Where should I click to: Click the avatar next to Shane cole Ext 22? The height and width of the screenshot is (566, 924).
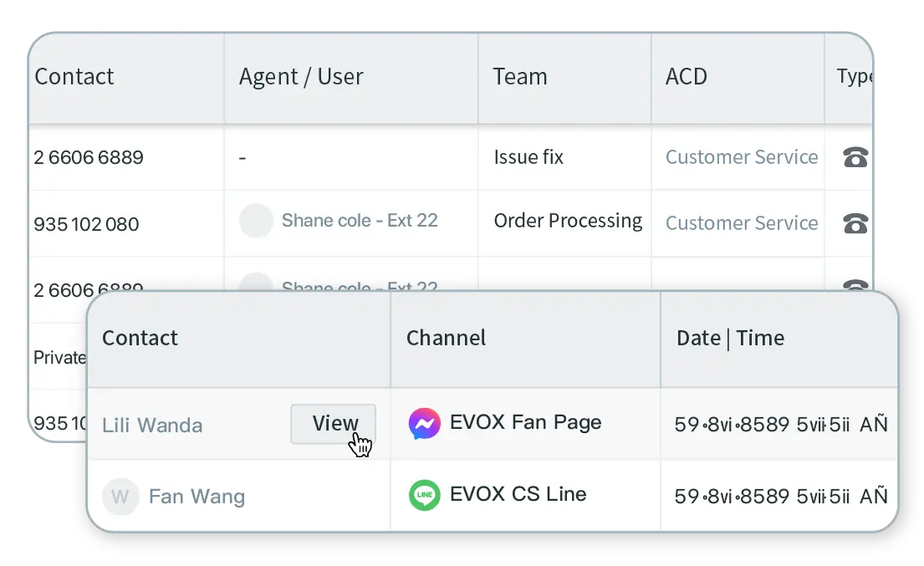coord(256,220)
